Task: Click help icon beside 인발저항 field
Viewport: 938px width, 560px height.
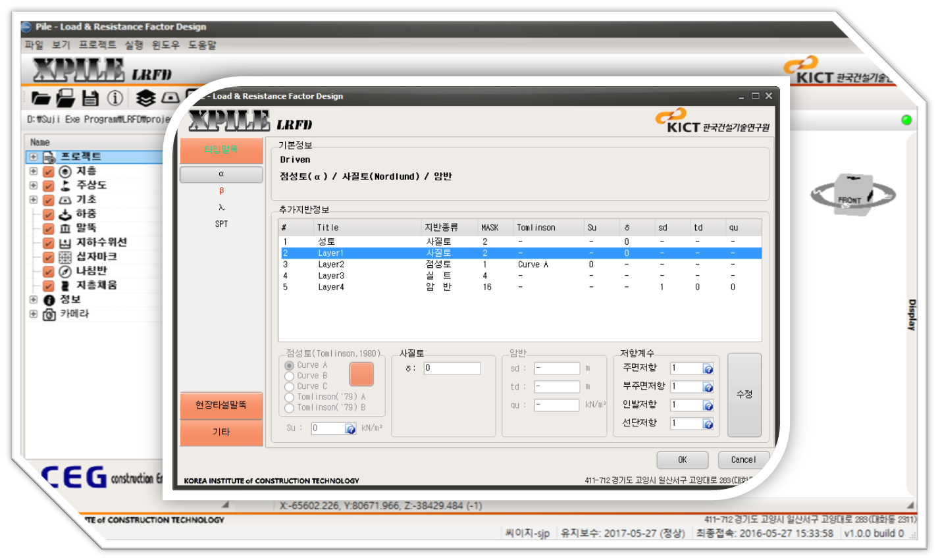Action: coord(708,406)
